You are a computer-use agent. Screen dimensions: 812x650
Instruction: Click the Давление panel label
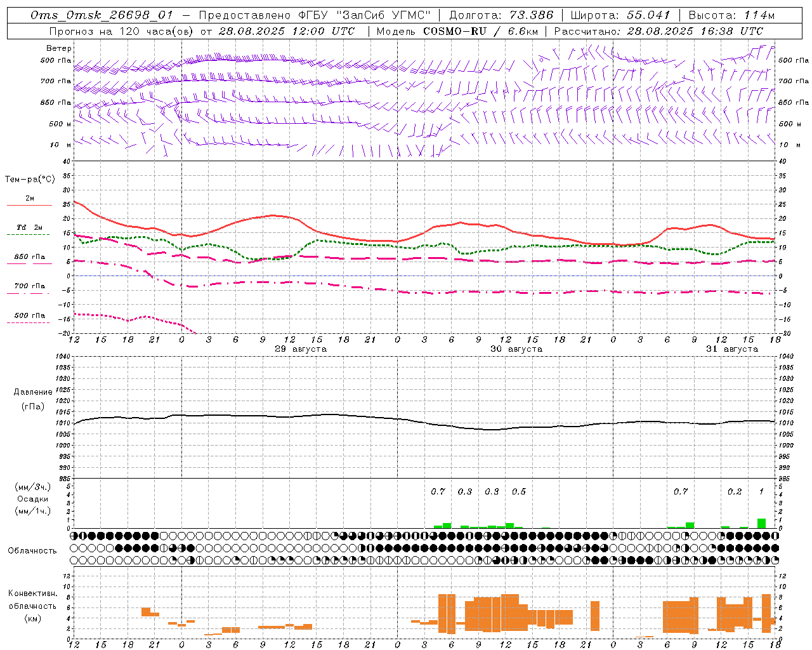(x=32, y=392)
